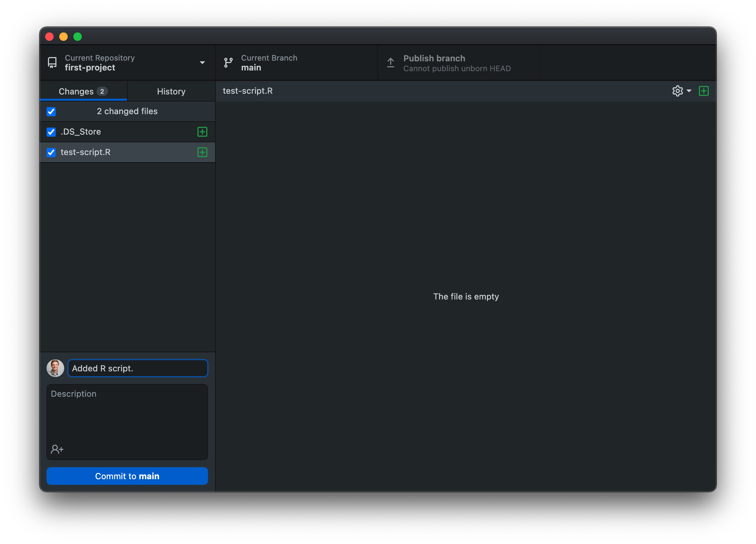756x544 pixels.
Task: Click the 2 changed files label
Action: tap(127, 111)
